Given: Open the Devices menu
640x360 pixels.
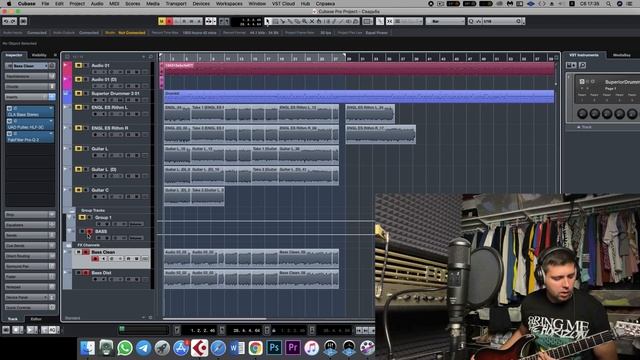Looking at the screenshot, I should coord(201,4).
